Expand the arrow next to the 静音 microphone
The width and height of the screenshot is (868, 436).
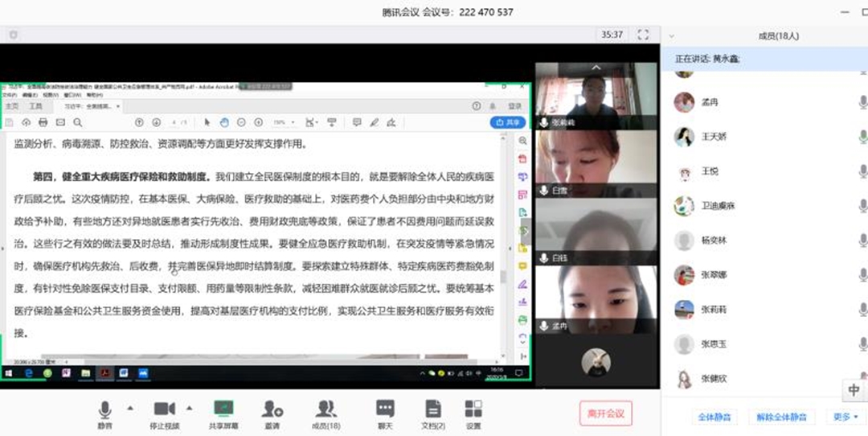pos(130,406)
